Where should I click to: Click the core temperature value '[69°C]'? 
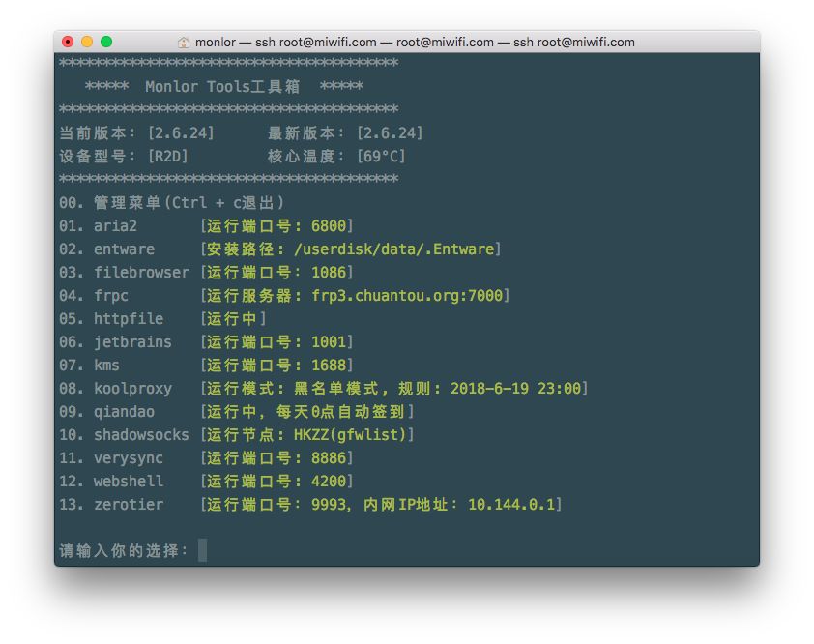coord(381,156)
